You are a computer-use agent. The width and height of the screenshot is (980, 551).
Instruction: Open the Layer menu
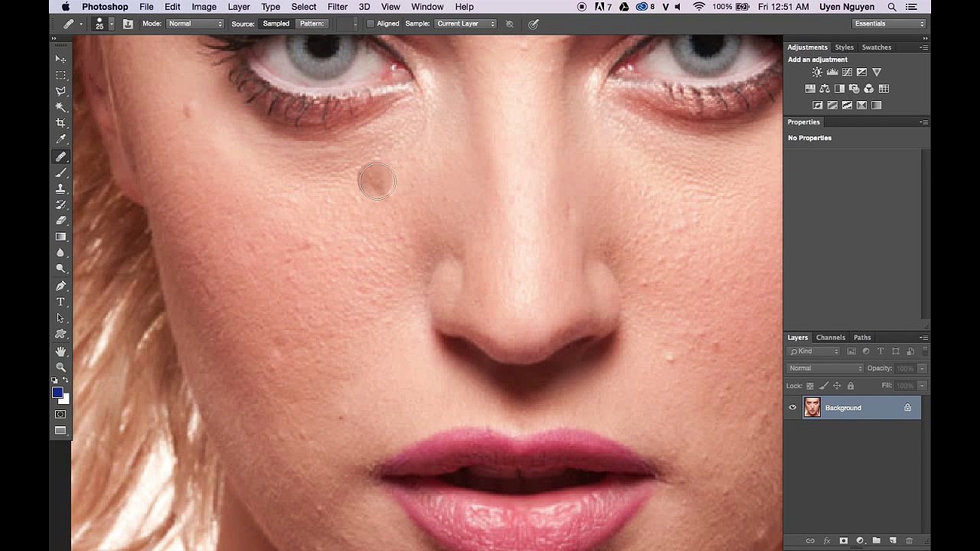click(239, 7)
